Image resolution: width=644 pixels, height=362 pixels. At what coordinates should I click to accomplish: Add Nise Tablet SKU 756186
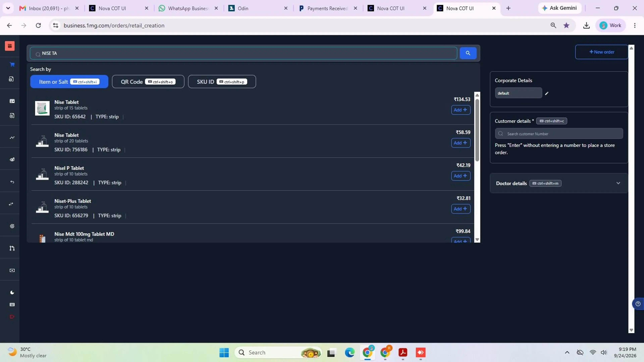pos(461,143)
